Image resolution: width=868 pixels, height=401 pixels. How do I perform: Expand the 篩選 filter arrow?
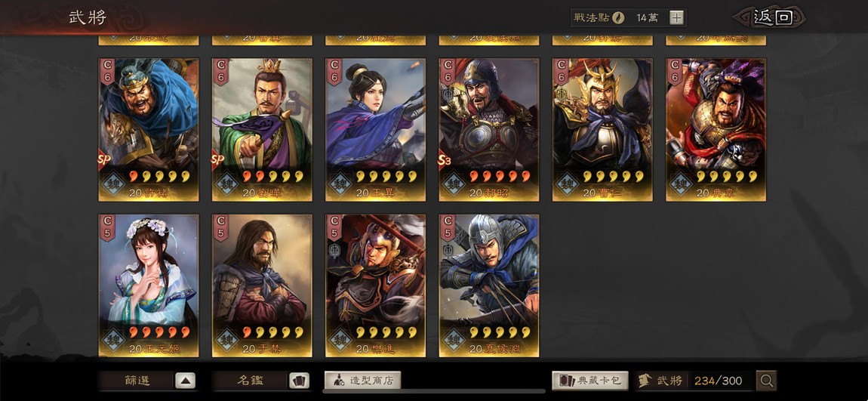tap(186, 381)
